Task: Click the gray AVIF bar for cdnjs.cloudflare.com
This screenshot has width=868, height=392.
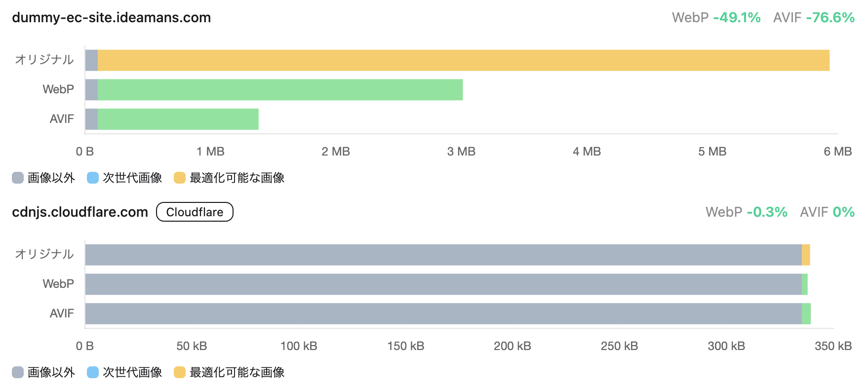Action: [443, 314]
